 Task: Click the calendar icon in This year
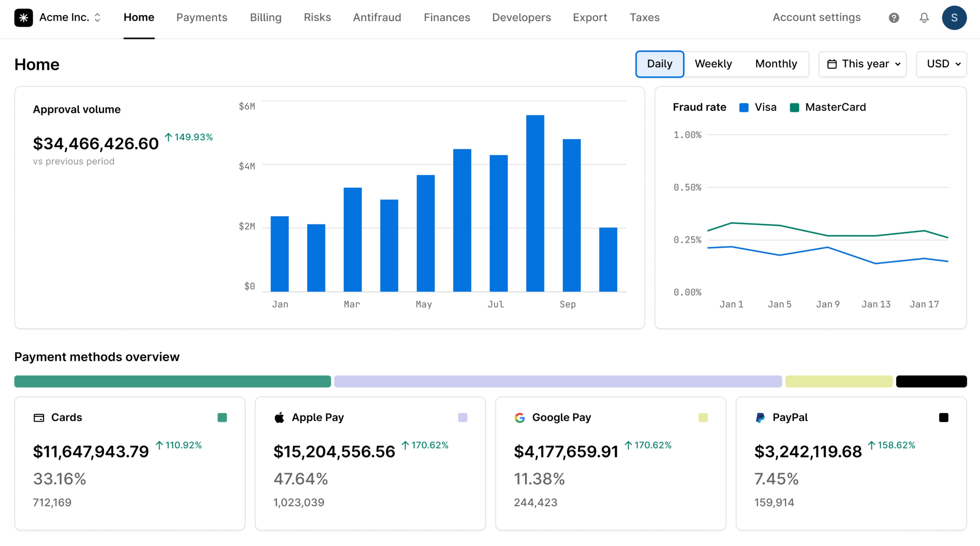[x=832, y=64]
